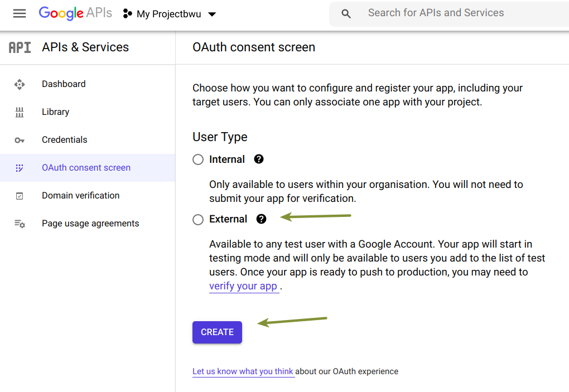Focus the Search for APIs and Services field
This screenshot has height=392, width=569.
(x=446, y=13)
